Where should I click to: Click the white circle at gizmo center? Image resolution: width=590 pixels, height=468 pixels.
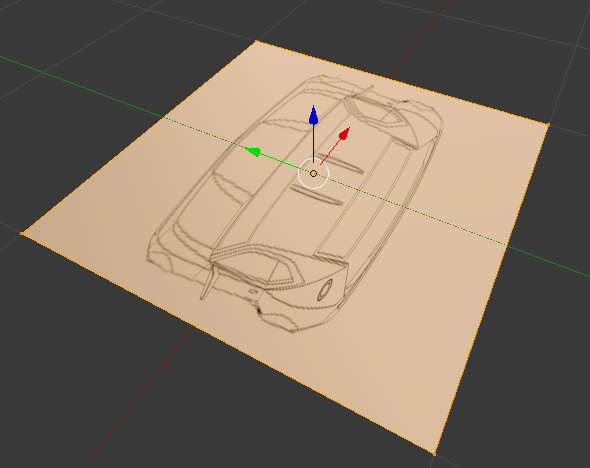point(313,173)
